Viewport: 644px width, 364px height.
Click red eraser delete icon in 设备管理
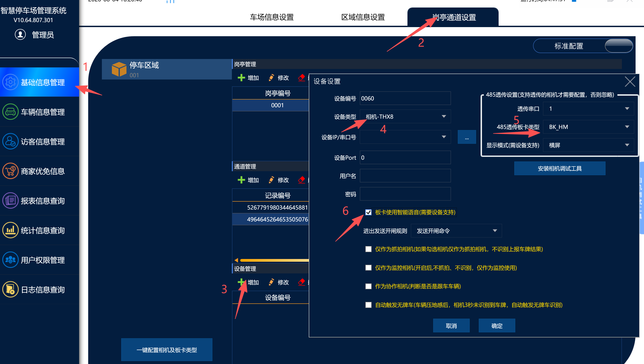click(302, 282)
